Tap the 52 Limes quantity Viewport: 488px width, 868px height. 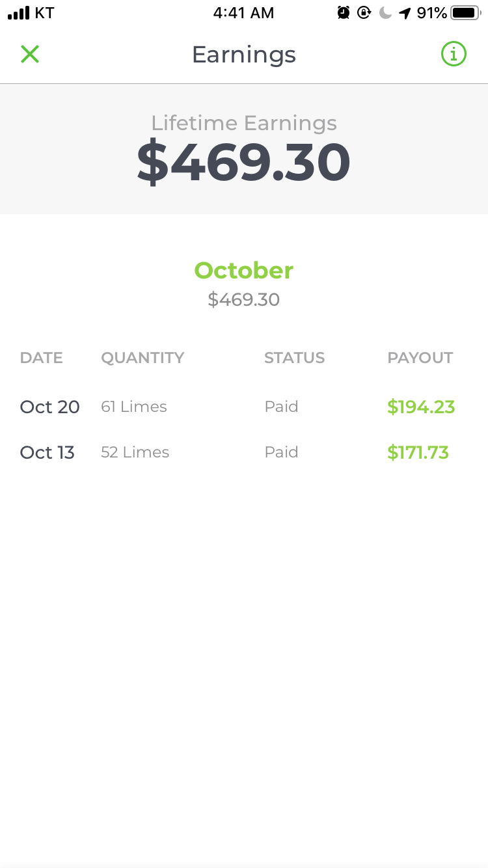click(x=135, y=452)
